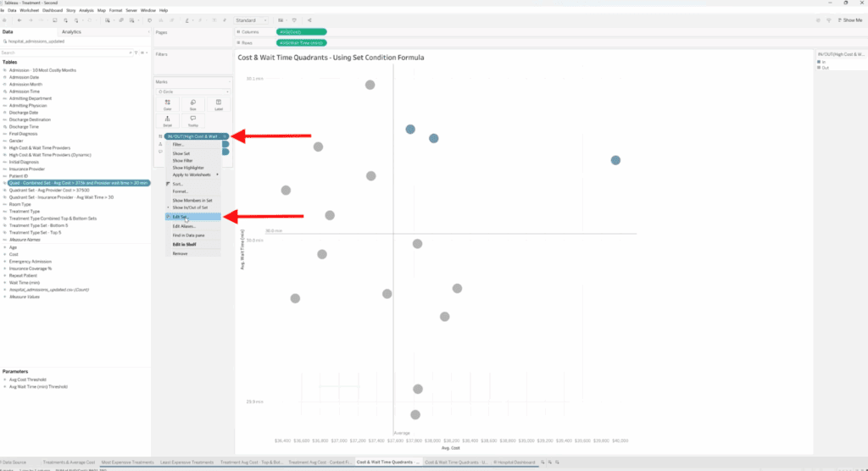Open the Size mark card
The width and height of the screenshot is (868, 471).
pos(192,104)
